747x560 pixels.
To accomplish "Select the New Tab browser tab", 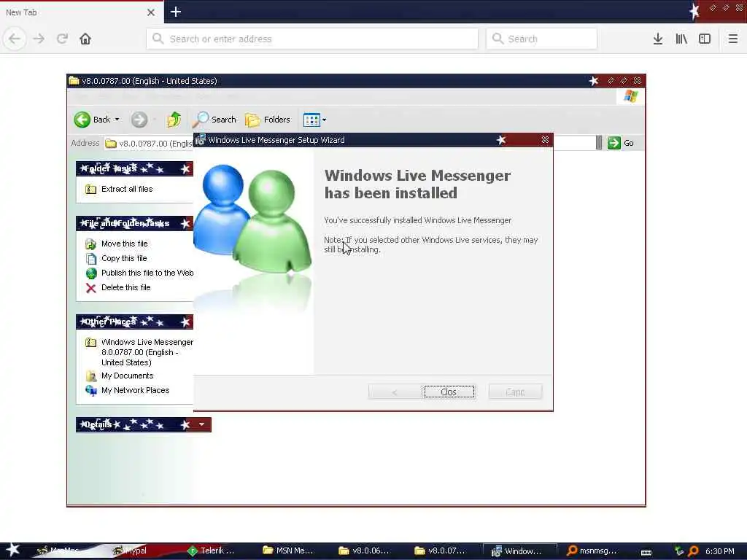I will [82, 12].
